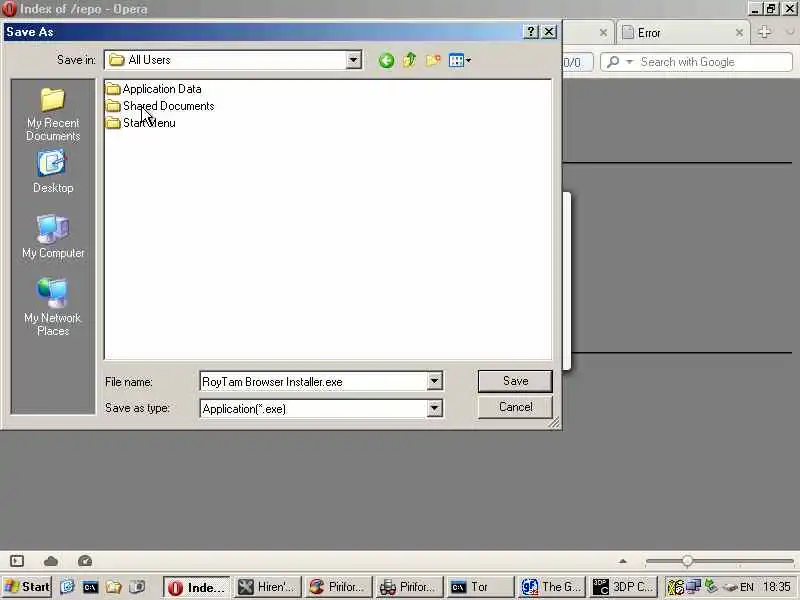The width and height of the screenshot is (800, 600).
Task: Switch to the 3DP C... taskbar window
Action: click(623, 587)
